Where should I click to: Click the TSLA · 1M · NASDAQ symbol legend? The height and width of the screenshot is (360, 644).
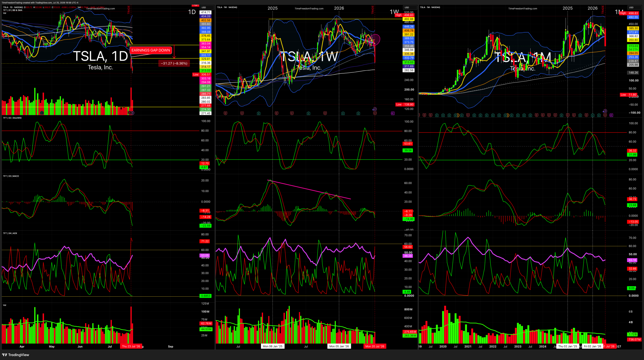(x=430, y=7)
